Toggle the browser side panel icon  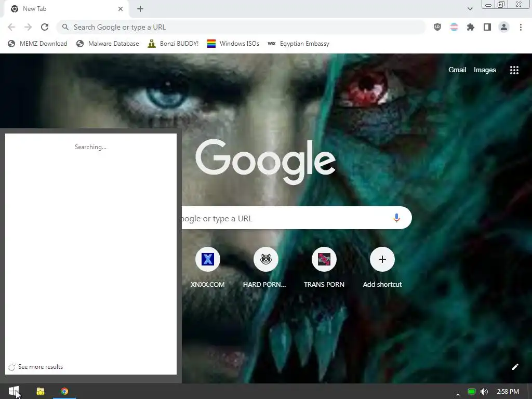tap(487, 27)
